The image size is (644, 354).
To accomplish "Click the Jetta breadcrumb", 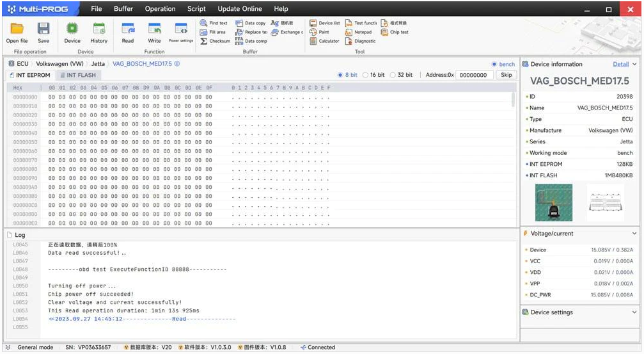I will tap(98, 64).
